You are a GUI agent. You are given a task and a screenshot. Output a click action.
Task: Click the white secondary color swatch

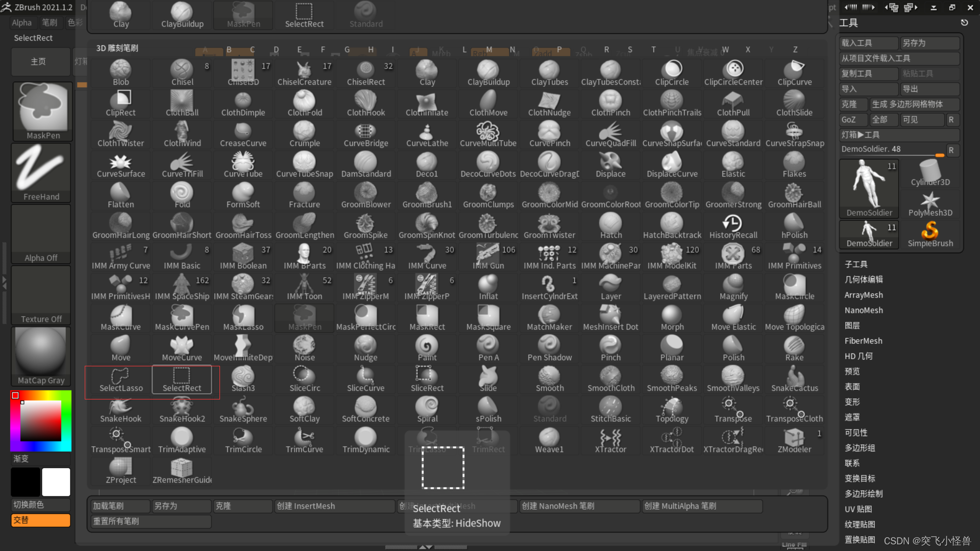[56, 482]
